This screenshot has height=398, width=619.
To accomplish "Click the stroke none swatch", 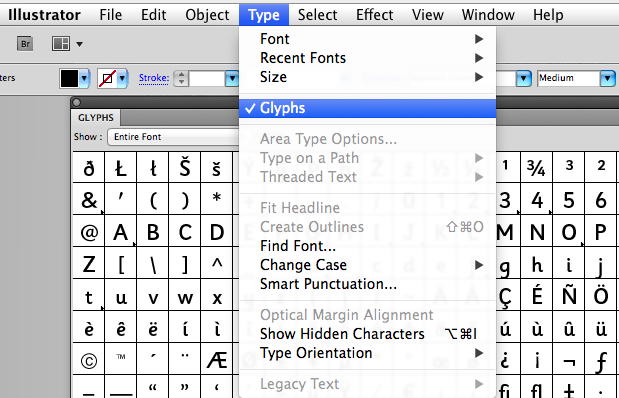I will (107, 78).
